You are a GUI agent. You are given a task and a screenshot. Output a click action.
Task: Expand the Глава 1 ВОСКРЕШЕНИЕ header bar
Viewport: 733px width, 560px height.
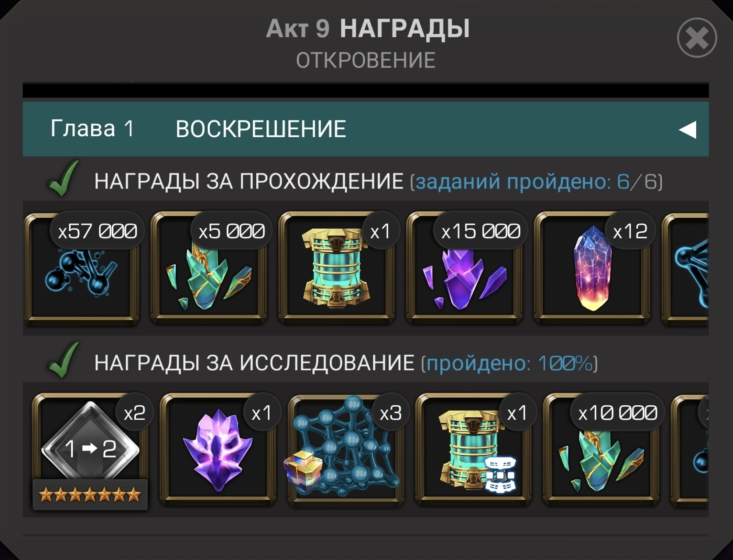point(366,129)
